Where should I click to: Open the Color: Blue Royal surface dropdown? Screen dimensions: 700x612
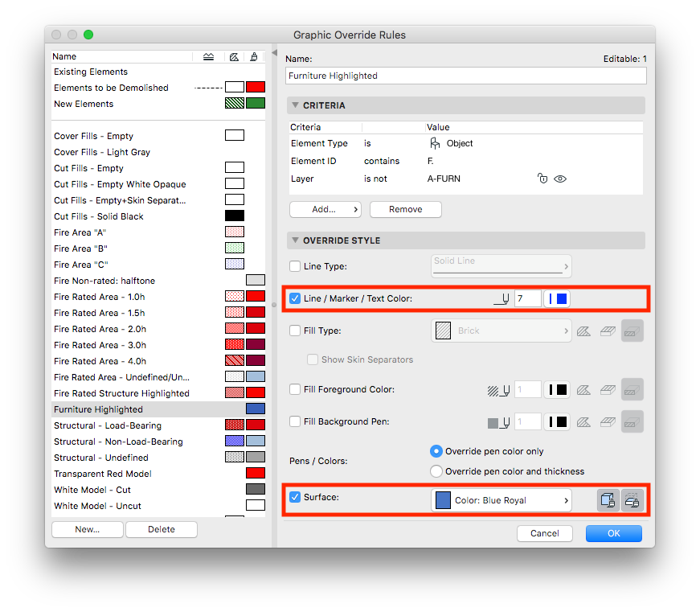tap(501, 500)
